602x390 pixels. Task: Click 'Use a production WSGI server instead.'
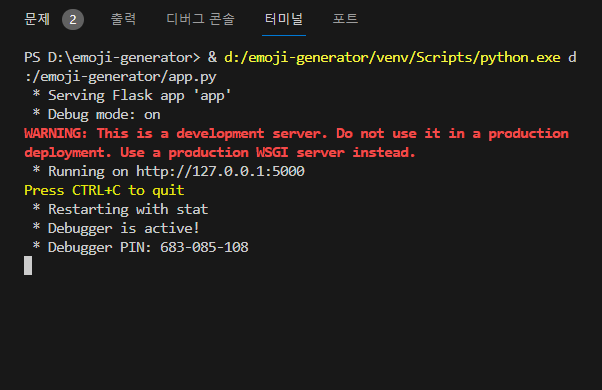point(268,152)
